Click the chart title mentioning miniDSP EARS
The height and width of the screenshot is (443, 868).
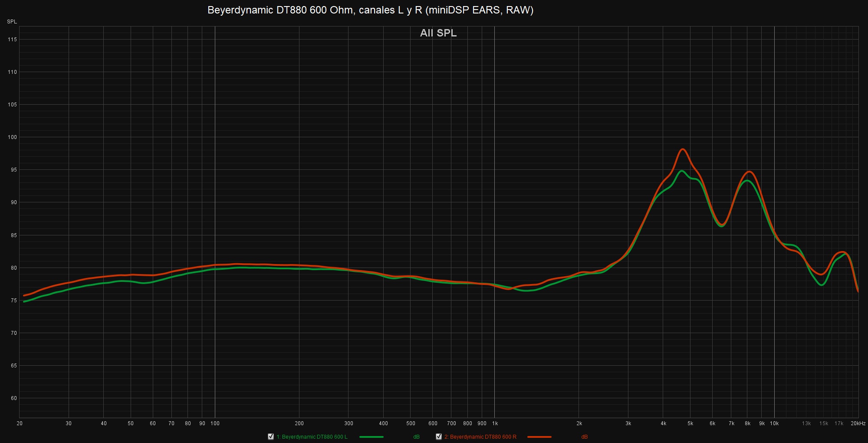point(370,10)
